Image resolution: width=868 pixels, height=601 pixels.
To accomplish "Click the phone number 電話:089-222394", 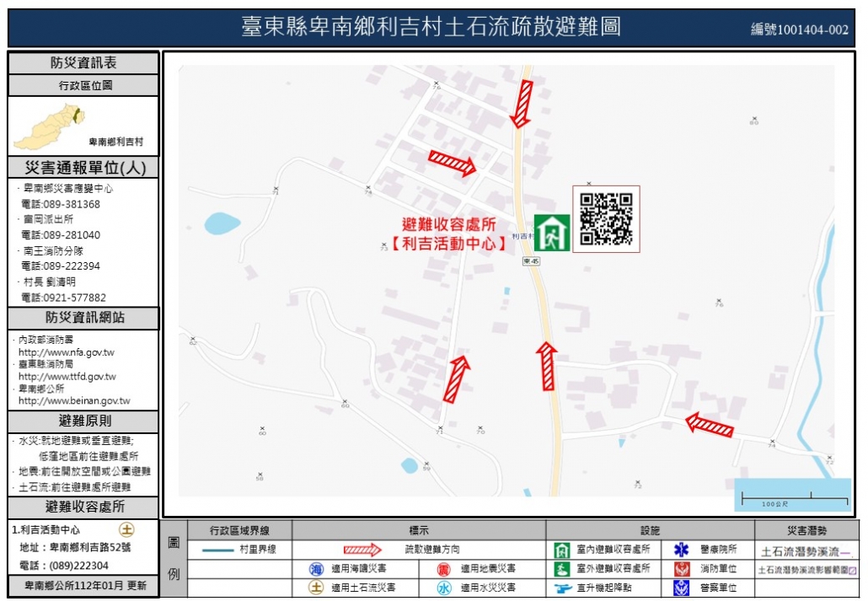I will [61, 266].
